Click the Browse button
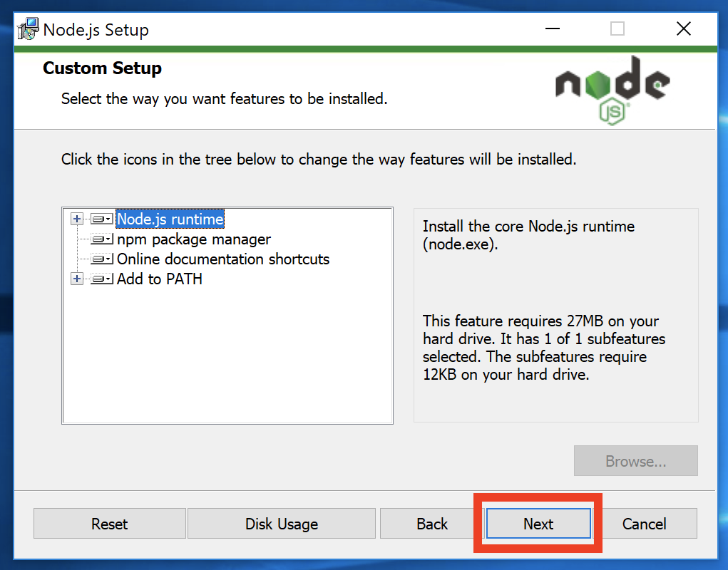Image resolution: width=728 pixels, height=570 pixels. 635,461
